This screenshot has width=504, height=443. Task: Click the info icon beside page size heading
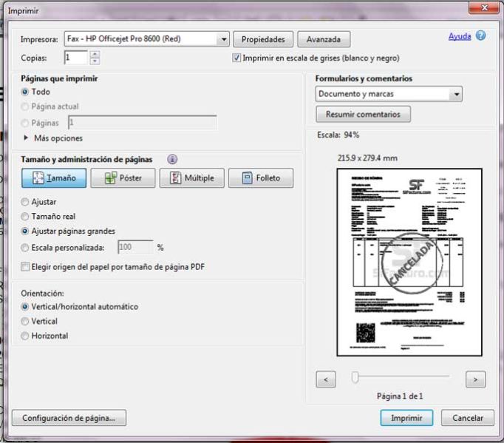pyautogui.click(x=172, y=159)
